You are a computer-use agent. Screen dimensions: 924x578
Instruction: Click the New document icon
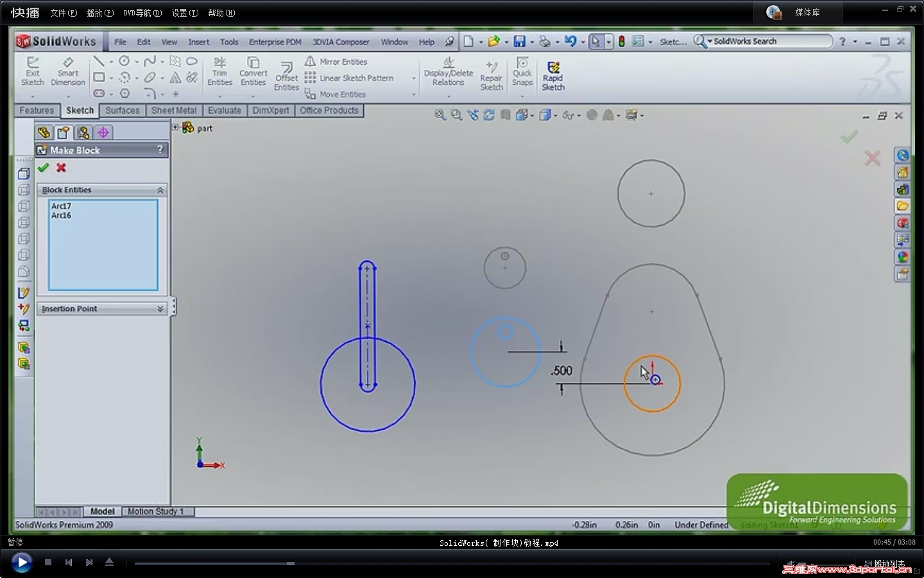pos(468,42)
